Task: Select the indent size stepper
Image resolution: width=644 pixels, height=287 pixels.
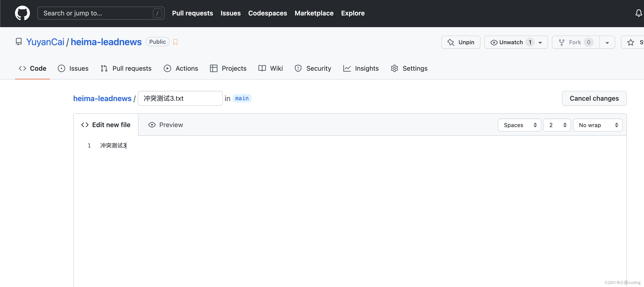Action: coord(557,125)
